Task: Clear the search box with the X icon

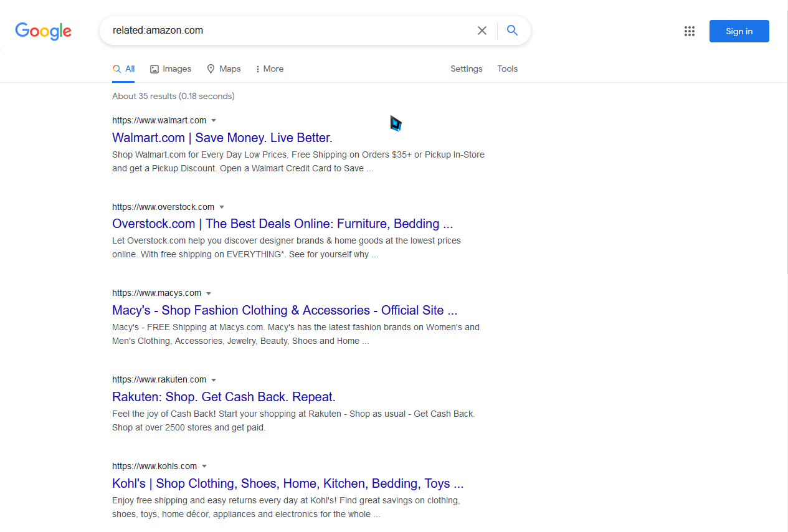Action: [x=482, y=31]
